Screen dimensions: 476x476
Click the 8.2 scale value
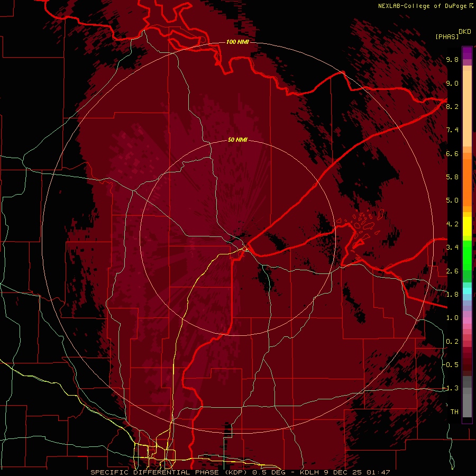click(452, 106)
